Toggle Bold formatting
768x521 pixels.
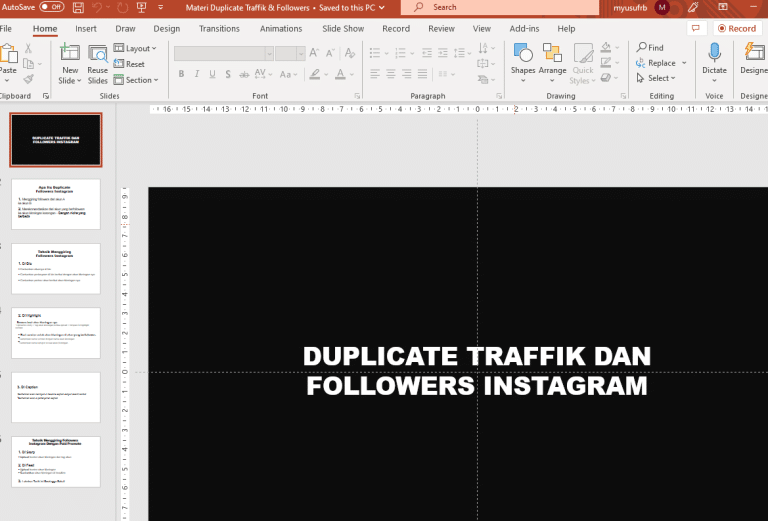[x=181, y=74]
